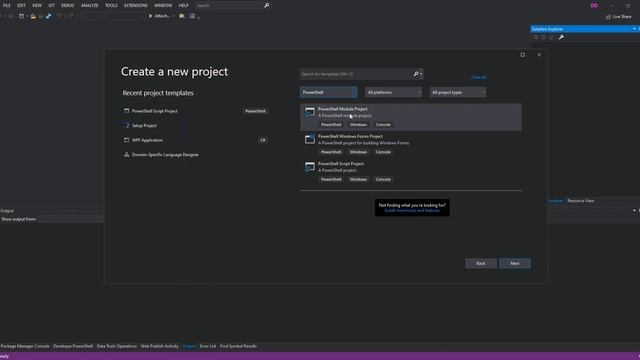Select the PowerShell Module Project template

coord(411,117)
